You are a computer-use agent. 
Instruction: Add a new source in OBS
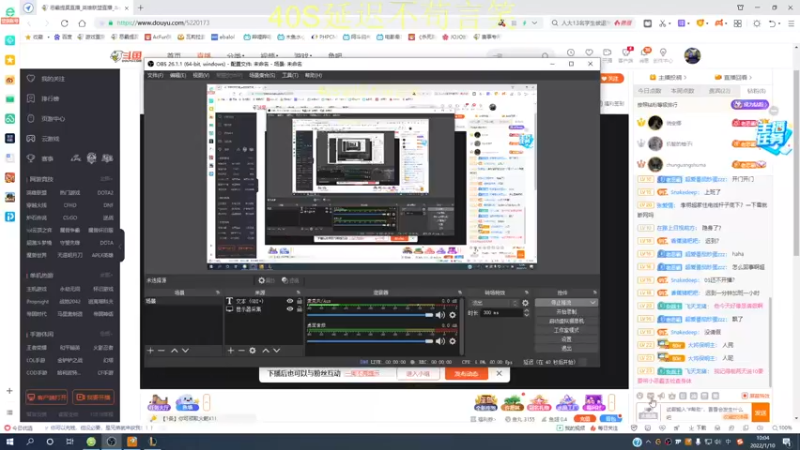[x=231, y=351]
